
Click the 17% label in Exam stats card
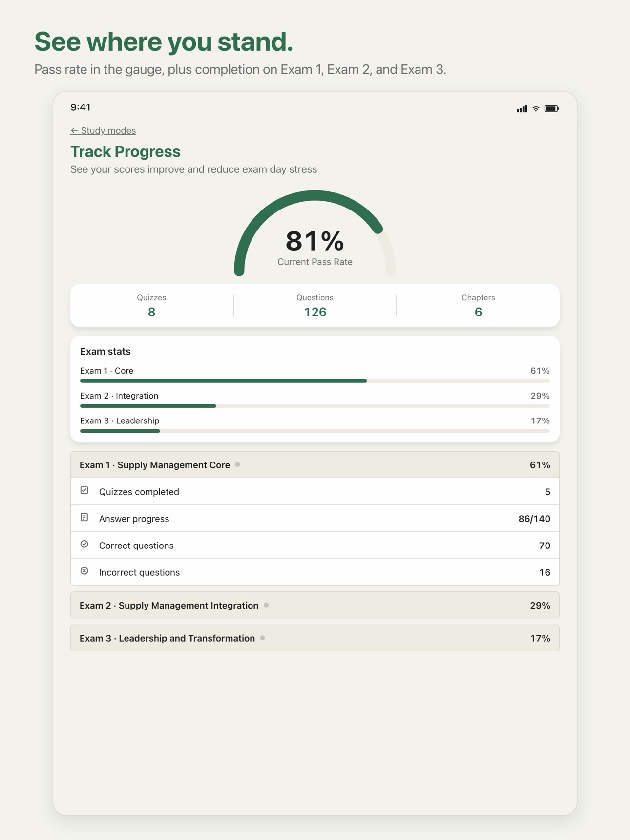click(x=540, y=420)
